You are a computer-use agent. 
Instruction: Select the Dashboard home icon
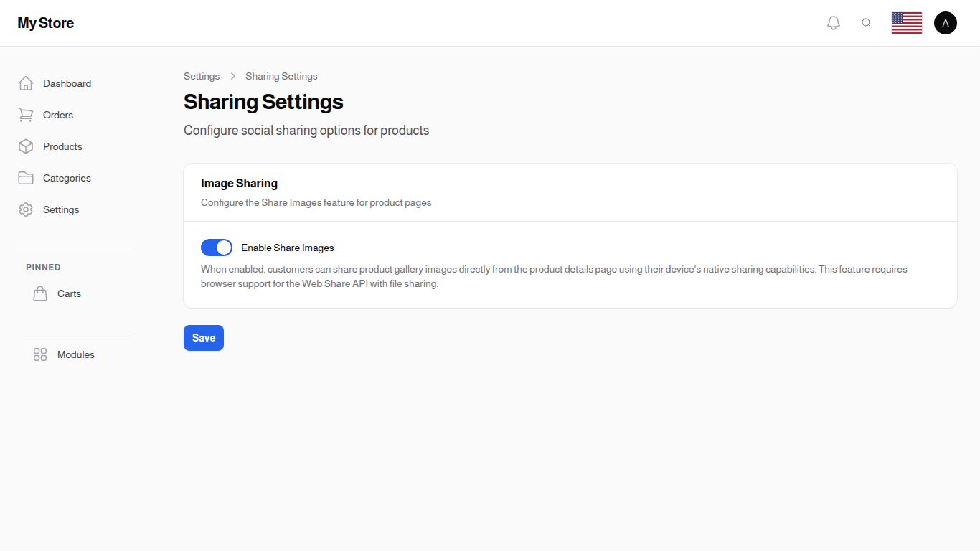(26, 83)
